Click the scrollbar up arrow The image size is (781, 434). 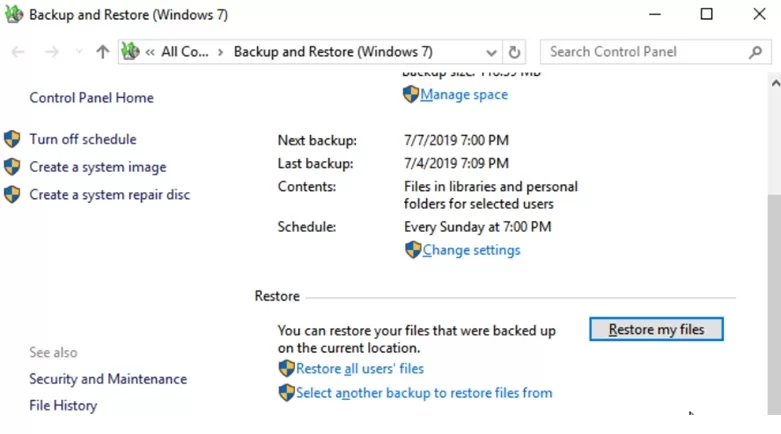[775, 83]
